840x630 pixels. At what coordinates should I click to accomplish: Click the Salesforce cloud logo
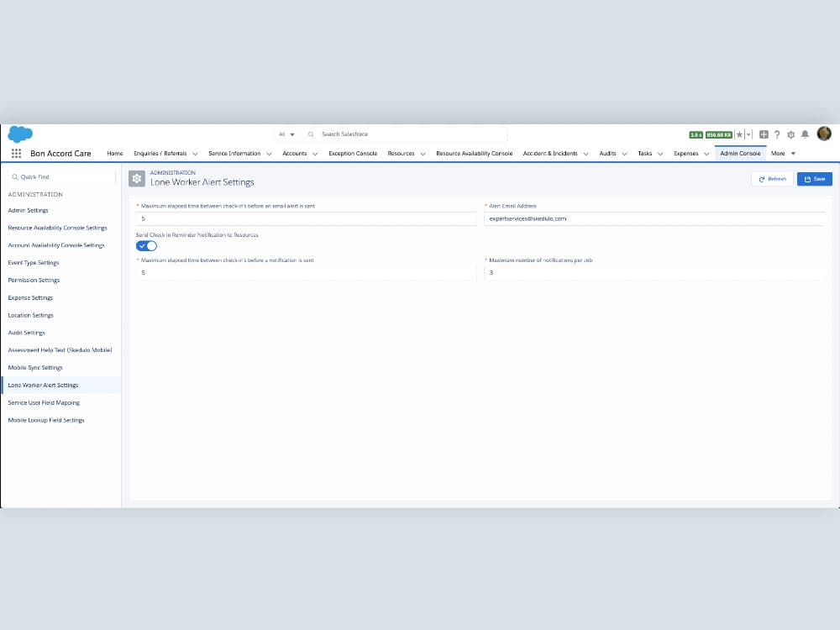coord(20,134)
